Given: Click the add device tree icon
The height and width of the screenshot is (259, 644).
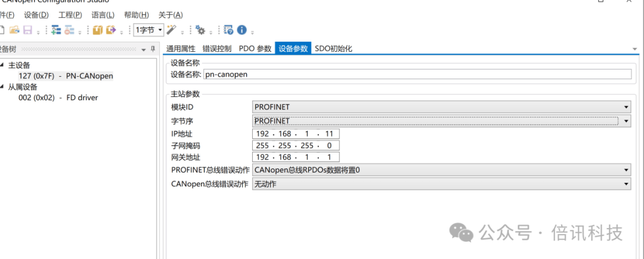Looking at the screenshot, I should (56, 30).
